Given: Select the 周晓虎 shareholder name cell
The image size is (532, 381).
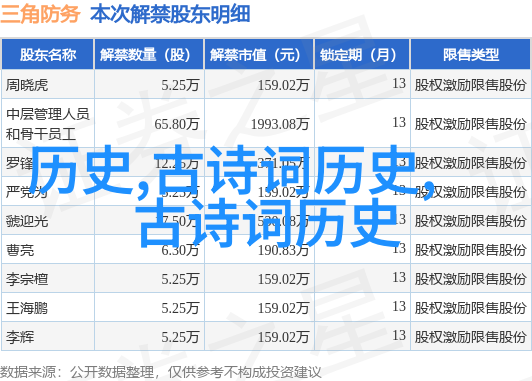Looking at the screenshot, I should 27,84.
